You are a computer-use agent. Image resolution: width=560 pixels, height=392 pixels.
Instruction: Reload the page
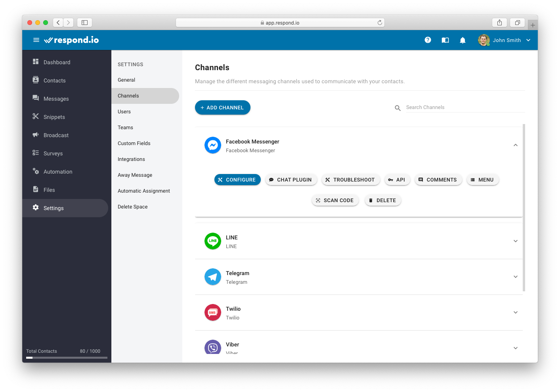pyautogui.click(x=380, y=23)
